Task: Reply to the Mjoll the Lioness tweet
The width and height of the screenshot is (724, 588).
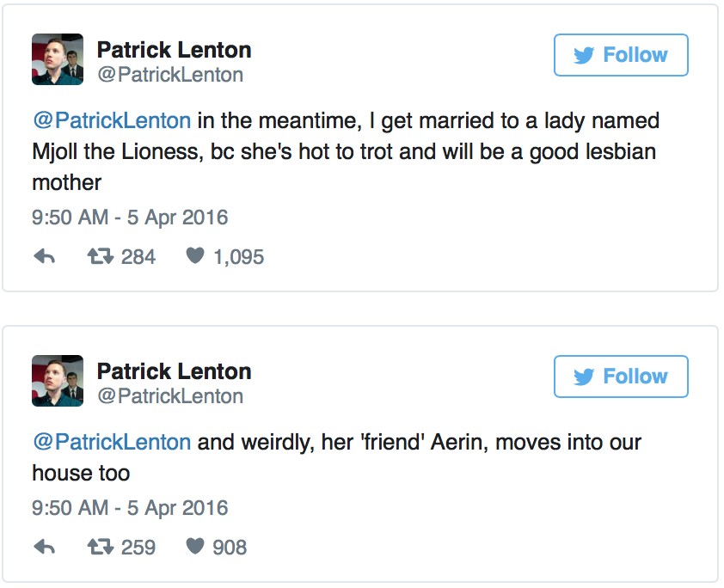Action: click(x=44, y=257)
